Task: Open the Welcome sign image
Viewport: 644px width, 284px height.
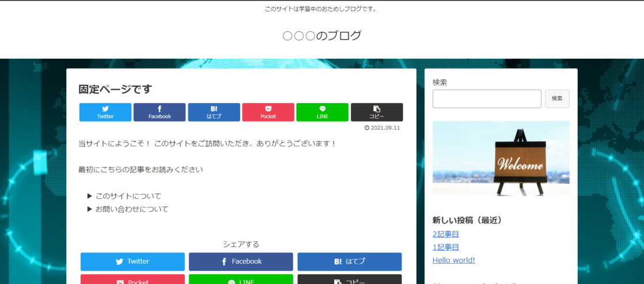Action: pyautogui.click(x=501, y=158)
